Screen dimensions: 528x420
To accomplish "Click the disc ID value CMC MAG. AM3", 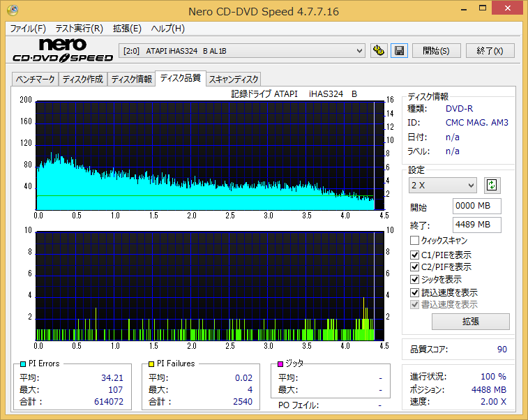I will point(477,123).
